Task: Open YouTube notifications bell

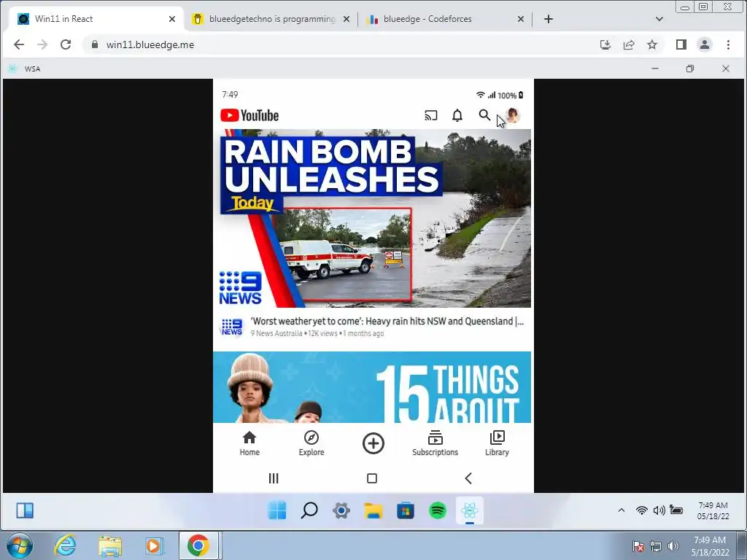Action: [x=457, y=115]
